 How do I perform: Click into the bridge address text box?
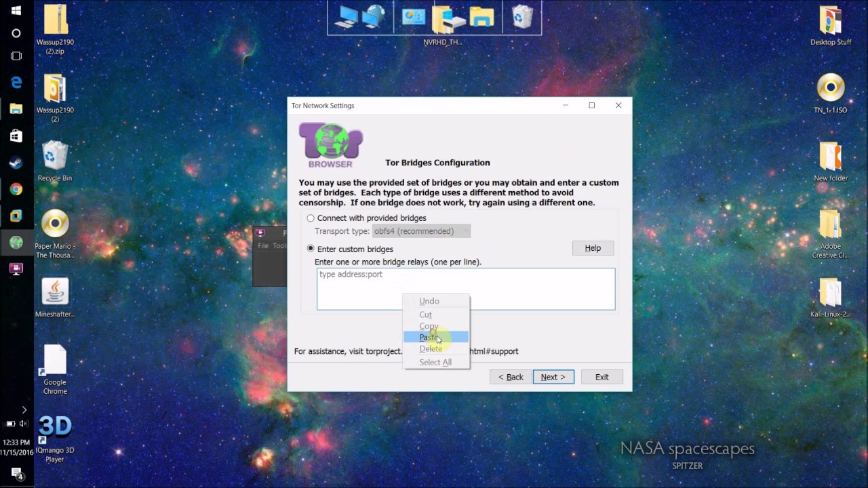[x=466, y=289]
